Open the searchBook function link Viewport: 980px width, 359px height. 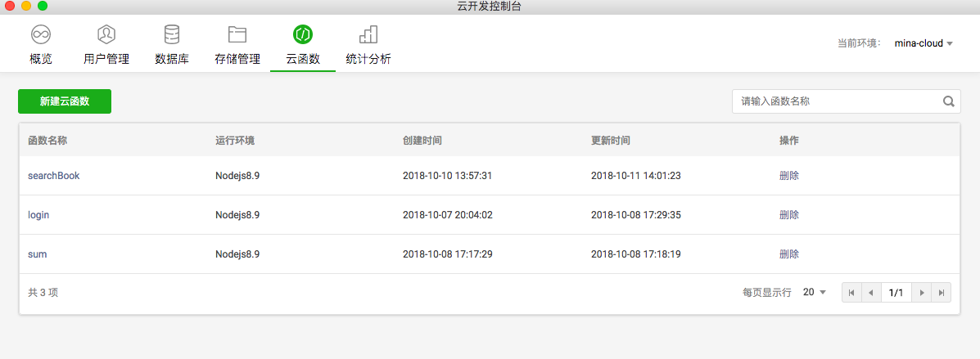tap(54, 176)
